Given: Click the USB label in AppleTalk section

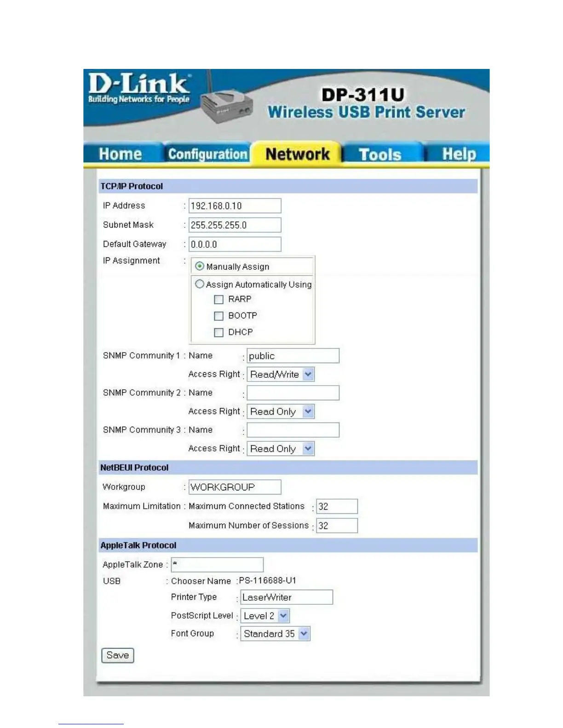Looking at the screenshot, I should [112, 581].
